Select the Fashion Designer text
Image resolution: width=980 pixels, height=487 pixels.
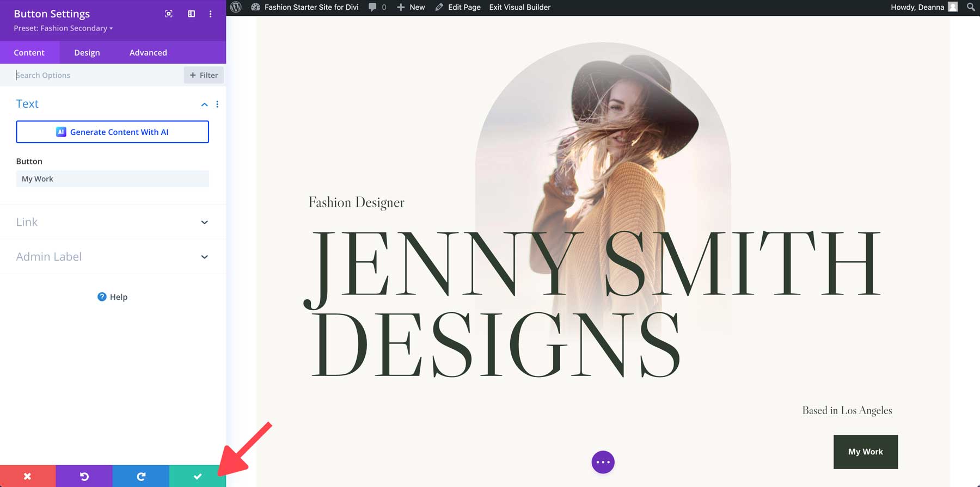[x=357, y=202]
